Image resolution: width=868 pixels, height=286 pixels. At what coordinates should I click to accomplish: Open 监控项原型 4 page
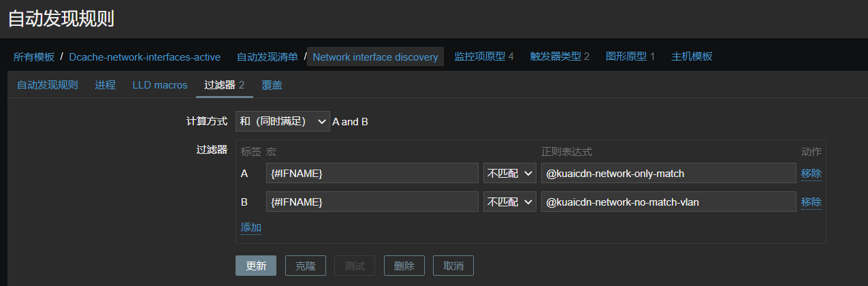point(484,57)
